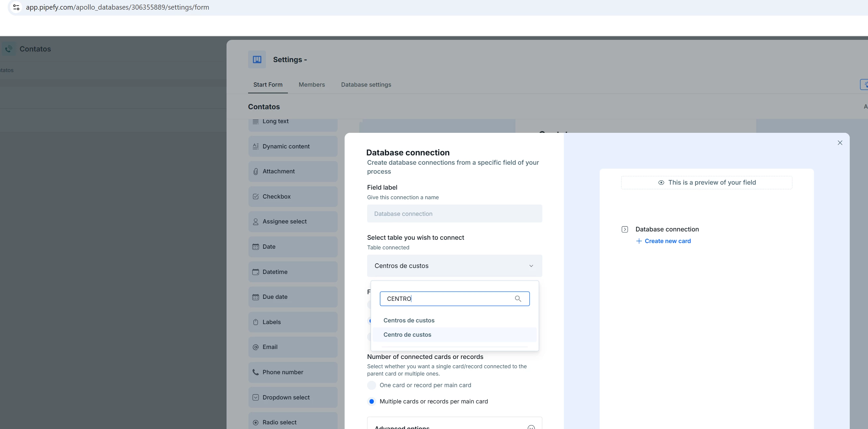This screenshot has width=868, height=429.
Task: Click the site info icon in address bar
Action: pyautogui.click(x=16, y=7)
